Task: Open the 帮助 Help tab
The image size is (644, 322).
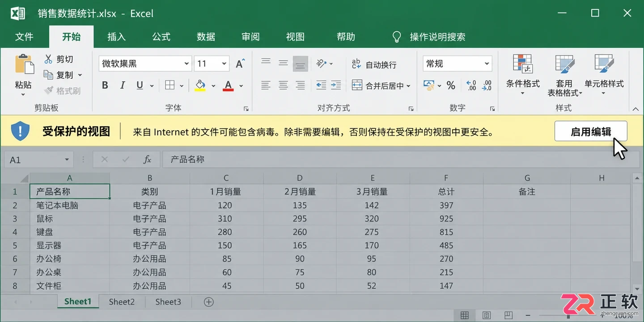Action: coord(346,37)
